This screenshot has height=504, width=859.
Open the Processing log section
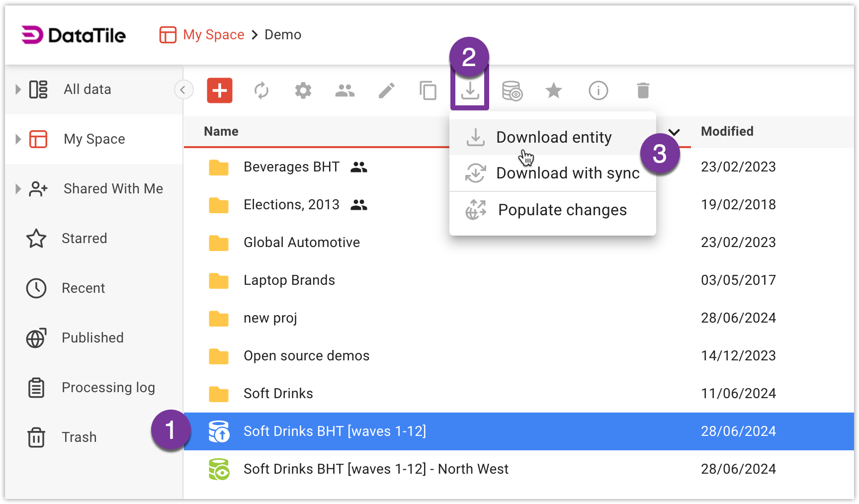tap(108, 388)
